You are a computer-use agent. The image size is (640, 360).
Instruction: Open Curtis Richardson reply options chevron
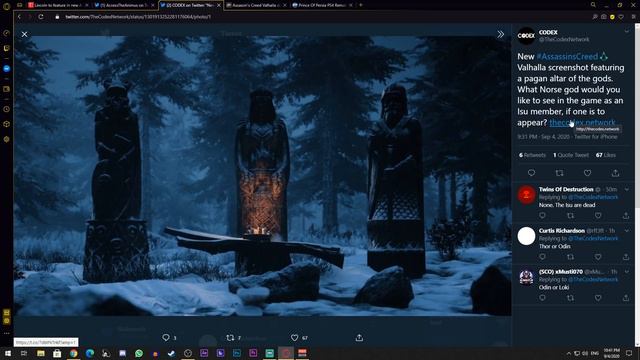pos(627,231)
